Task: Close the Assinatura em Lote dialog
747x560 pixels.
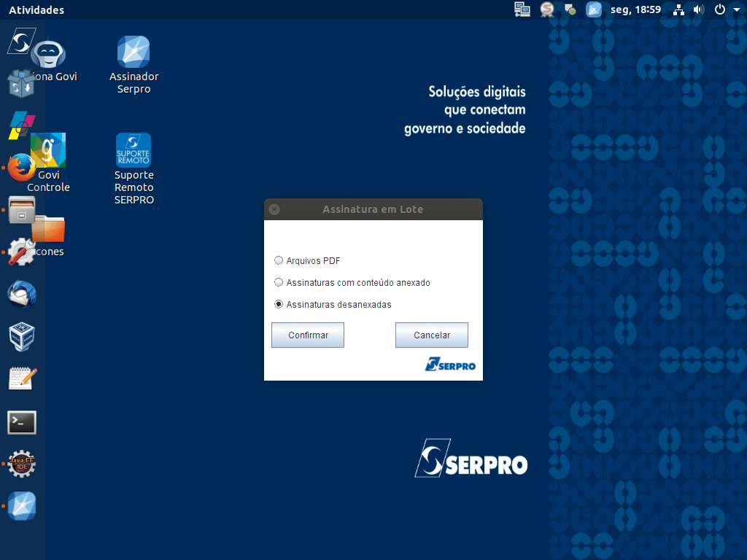Action: [274, 209]
